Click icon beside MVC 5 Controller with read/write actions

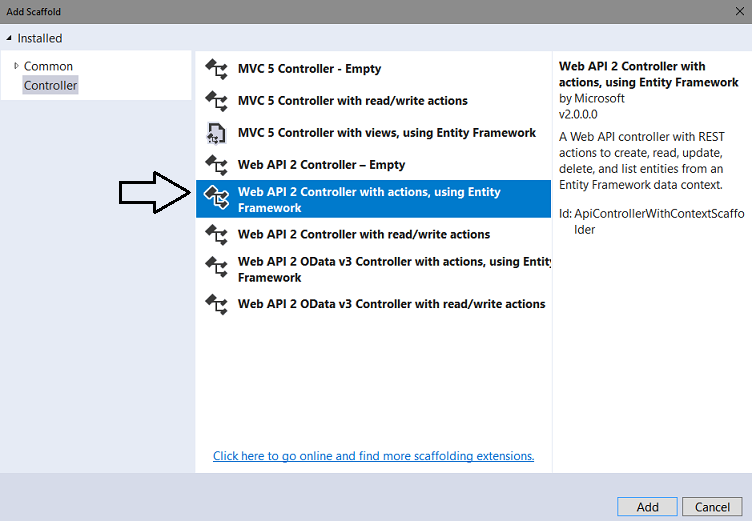(x=216, y=101)
